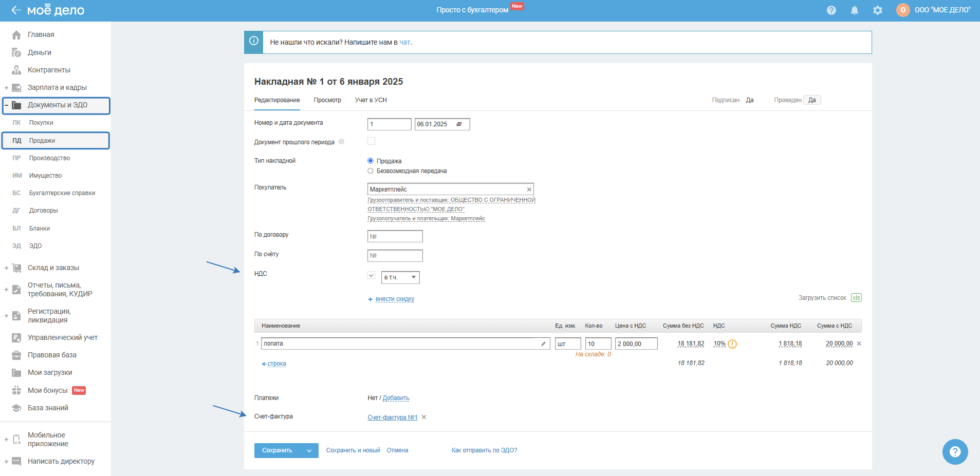Click the info icon in the notice banner
The image size is (980, 476).
pyautogui.click(x=254, y=41)
